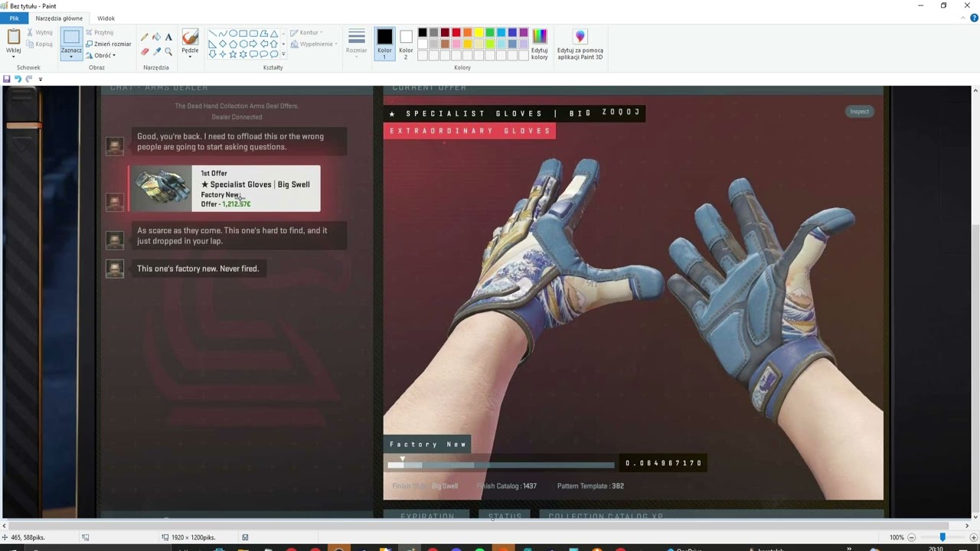980x551 pixels.
Task: Click the 'EXTRAORDINARY GLOVES' red label
Action: (469, 131)
